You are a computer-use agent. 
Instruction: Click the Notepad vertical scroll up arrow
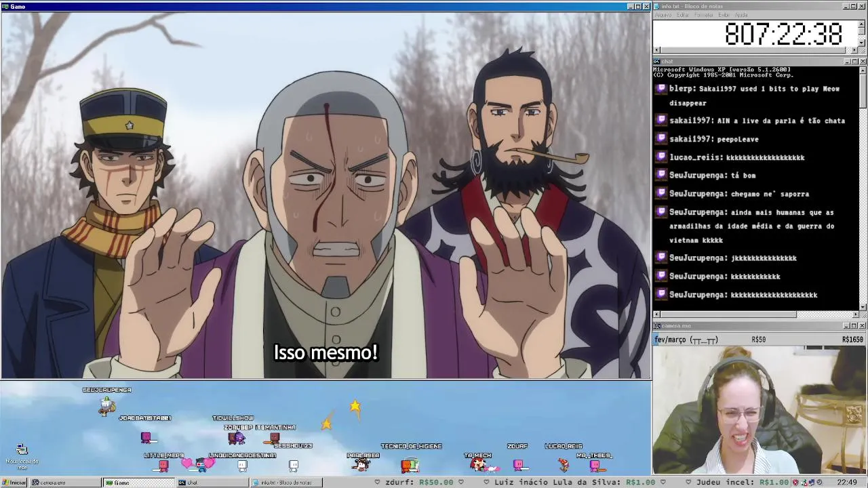862,24
